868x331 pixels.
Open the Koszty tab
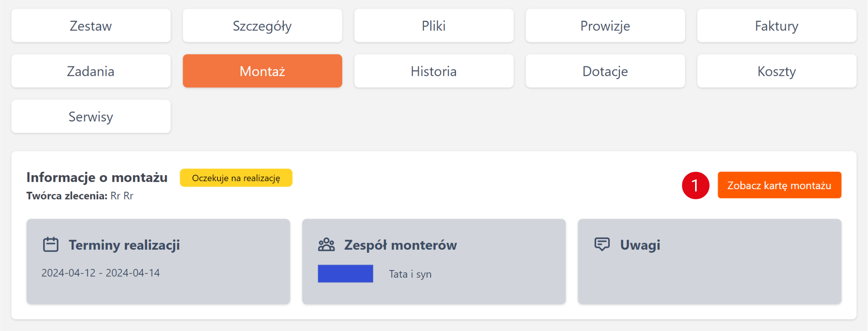(776, 71)
